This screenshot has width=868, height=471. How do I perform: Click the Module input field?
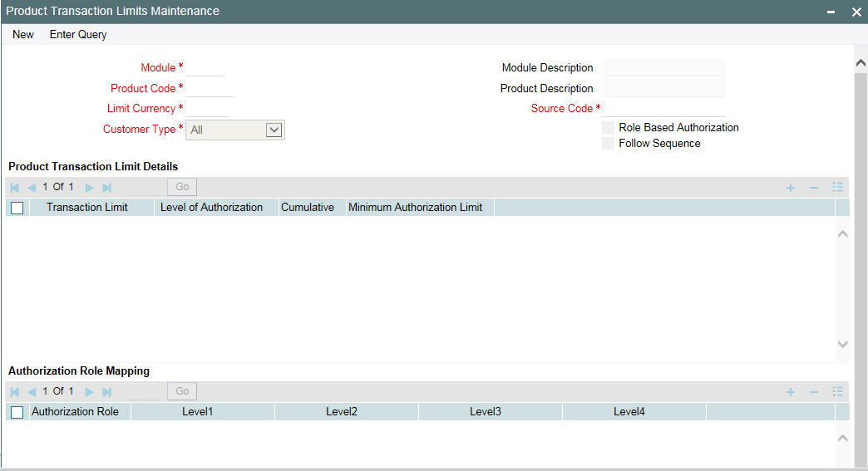coord(205,68)
